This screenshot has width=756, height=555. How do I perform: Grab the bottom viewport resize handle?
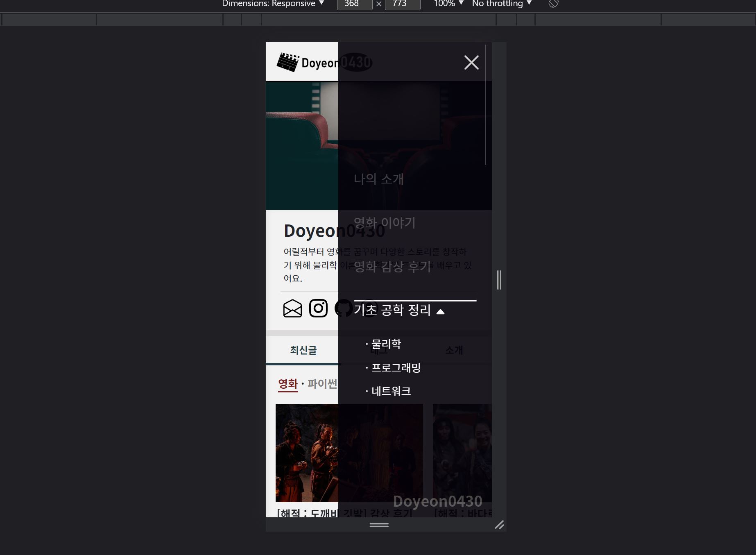tap(379, 525)
